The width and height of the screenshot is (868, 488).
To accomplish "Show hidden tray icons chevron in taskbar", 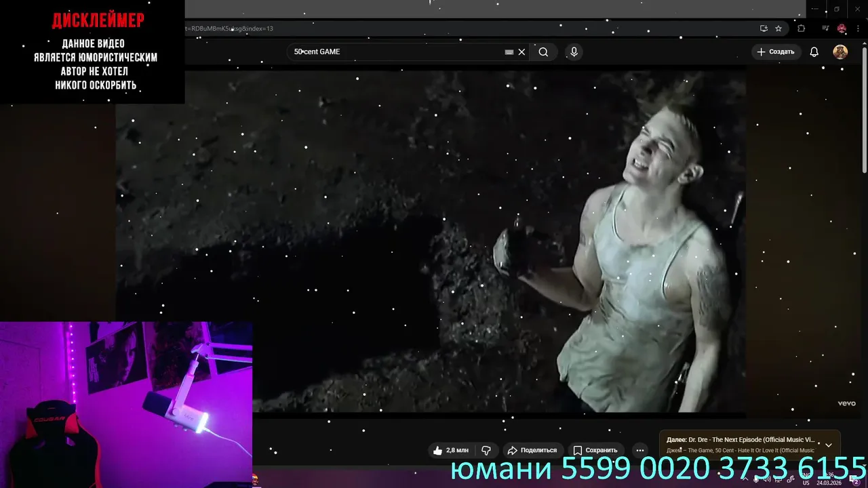I will [745, 479].
